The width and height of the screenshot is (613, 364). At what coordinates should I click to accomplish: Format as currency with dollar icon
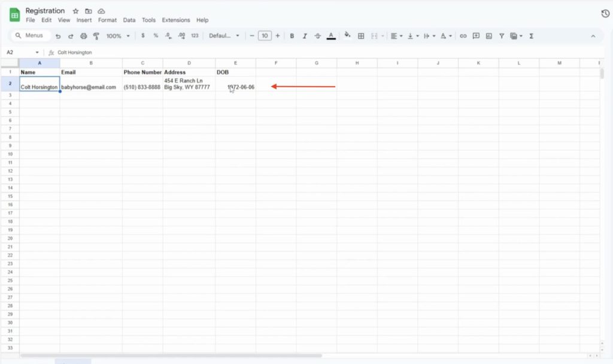coord(143,35)
